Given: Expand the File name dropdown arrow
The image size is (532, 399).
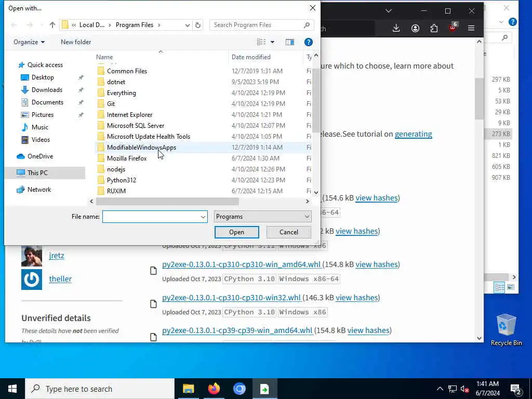Looking at the screenshot, I should pyautogui.click(x=203, y=217).
